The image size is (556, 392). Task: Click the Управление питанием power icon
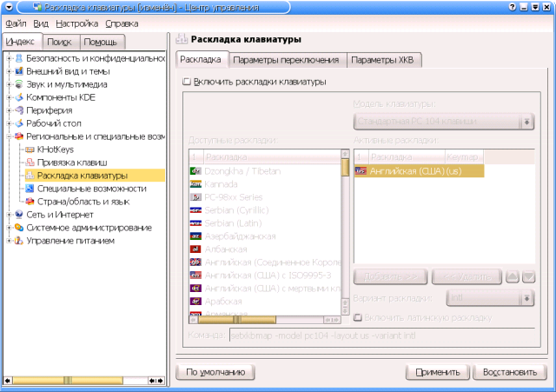(x=18, y=240)
